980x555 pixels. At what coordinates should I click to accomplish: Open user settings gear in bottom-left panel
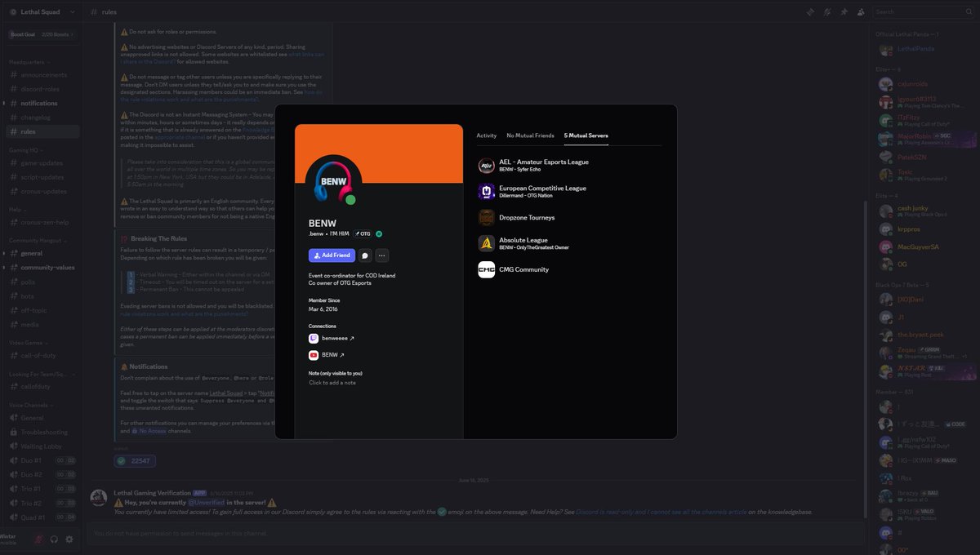pyautogui.click(x=69, y=539)
